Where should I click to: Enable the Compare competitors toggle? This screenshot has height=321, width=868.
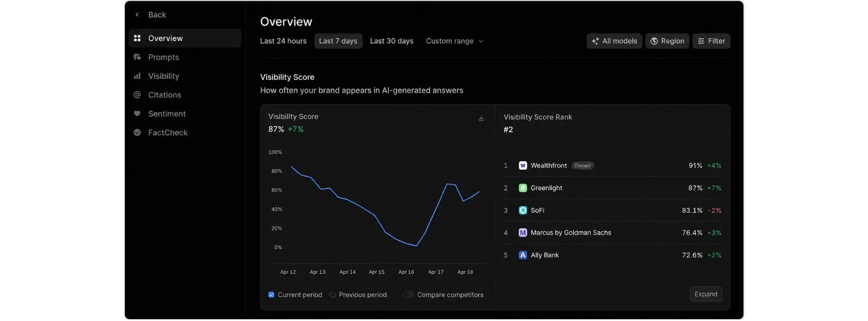pyautogui.click(x=408, y=295)
